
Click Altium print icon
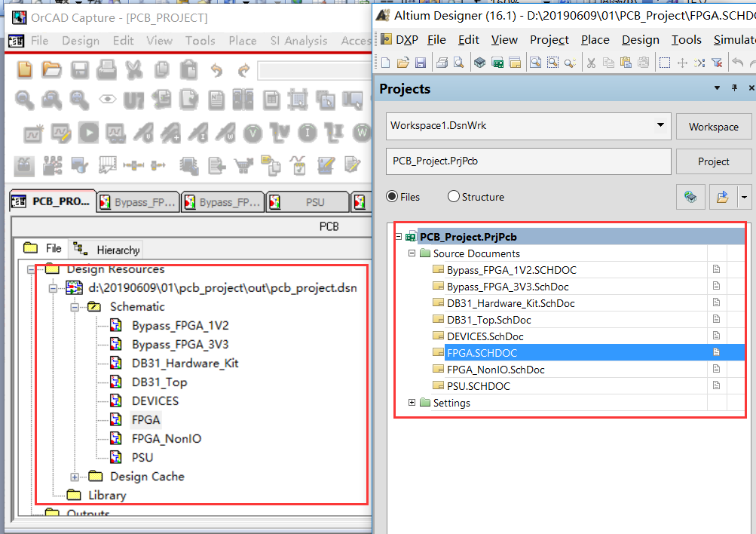442,63
